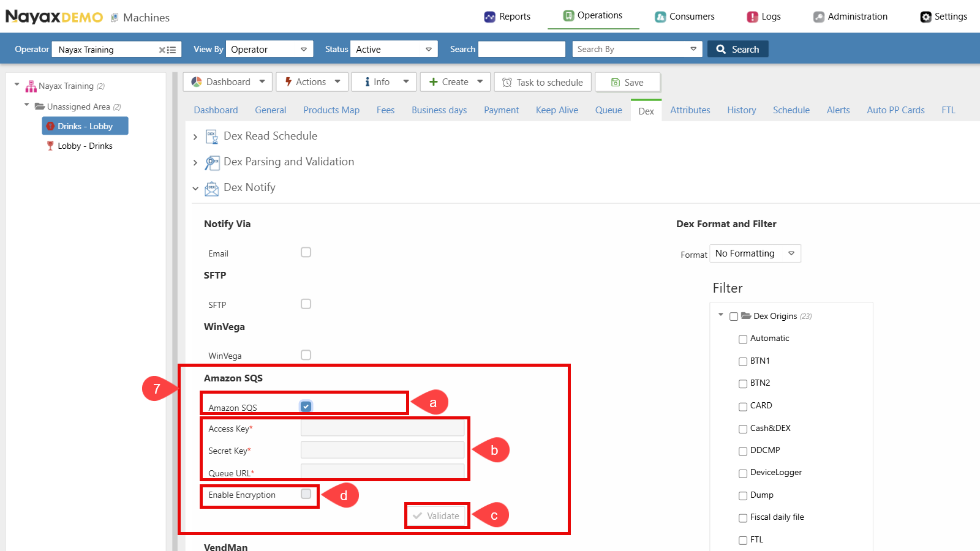The height and width of the screenshot is (551, 980).
Task: Click the Operations module icon
Action: point(568,15)
